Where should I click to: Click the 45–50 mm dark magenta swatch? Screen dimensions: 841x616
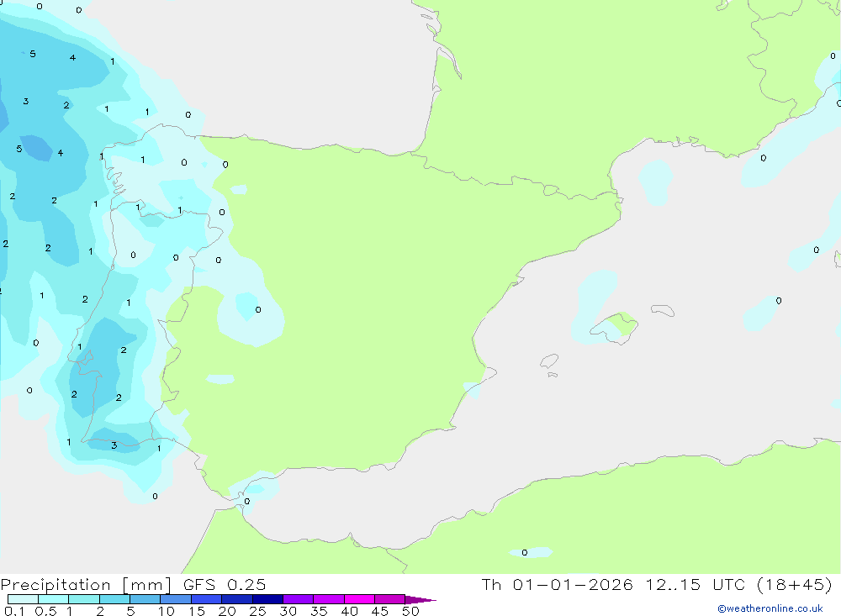coord(390,599)
